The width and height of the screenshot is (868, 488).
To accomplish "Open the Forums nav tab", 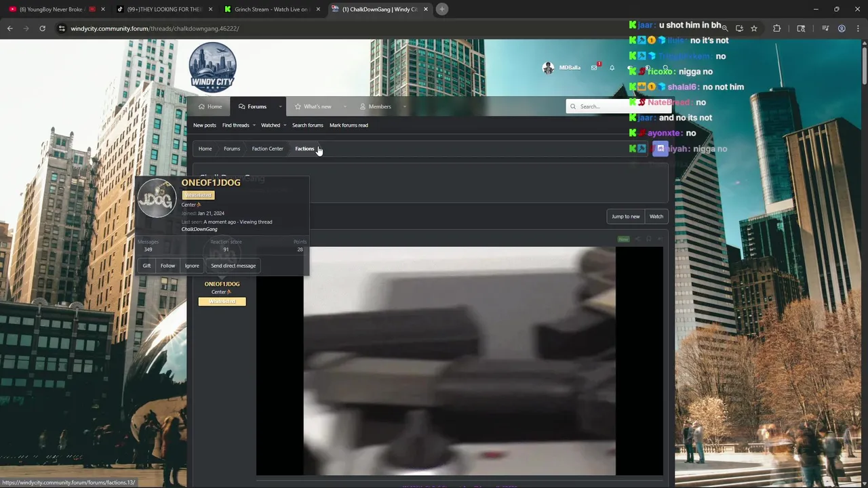I will (252, 106).
